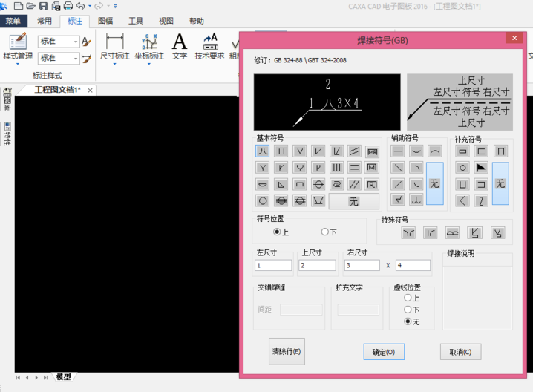This screenshot has width=533, height=392.
Task: Select the circle supplementary symbol
Action: [x=462, y=167]
